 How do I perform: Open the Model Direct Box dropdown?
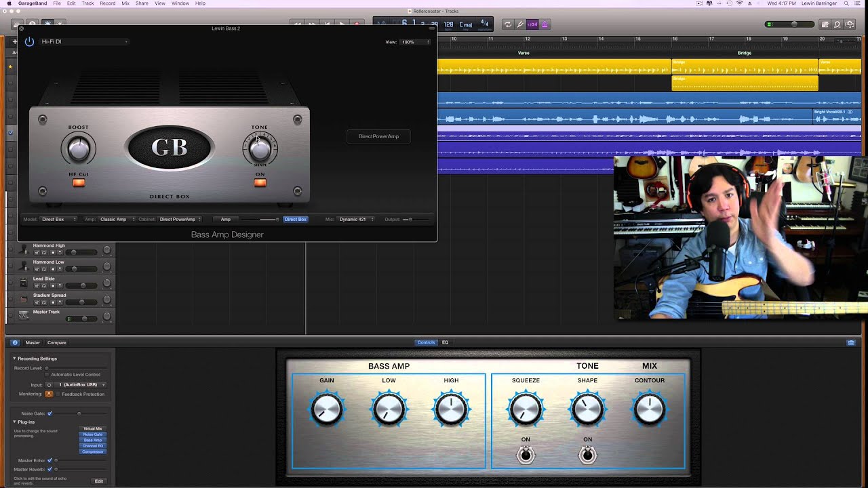point(57,219)
